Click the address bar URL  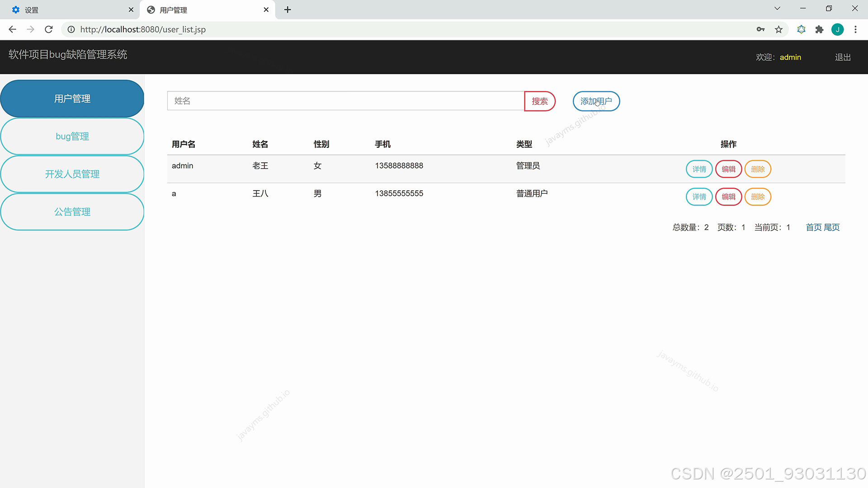click(143, 29)
